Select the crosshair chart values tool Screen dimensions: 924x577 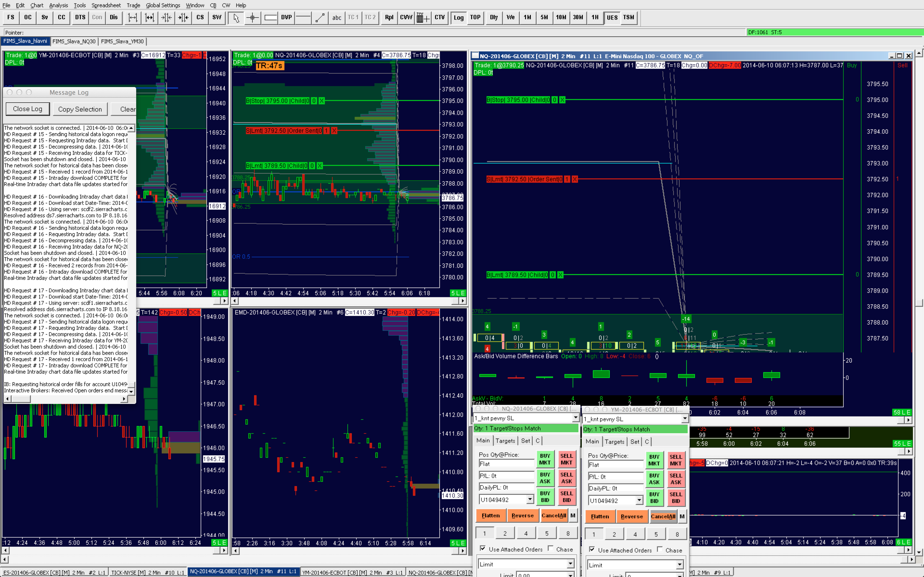point(252,18)
